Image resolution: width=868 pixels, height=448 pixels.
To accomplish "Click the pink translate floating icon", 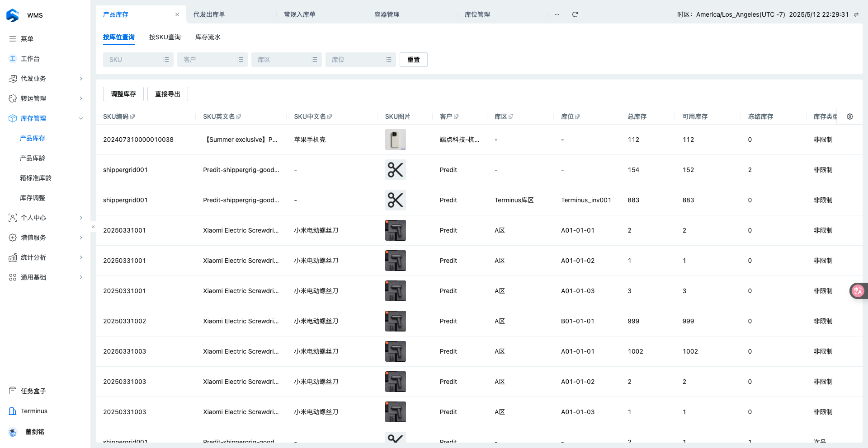I will pos(858,291).
